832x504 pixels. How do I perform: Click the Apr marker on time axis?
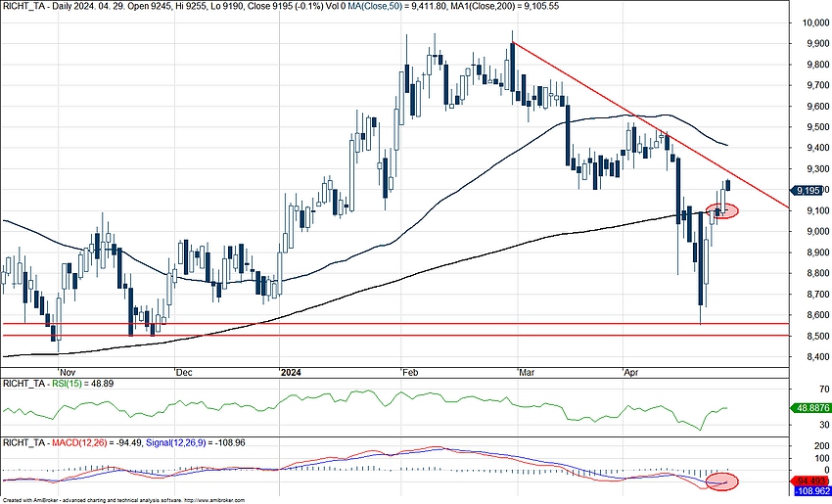click(630, 373)
